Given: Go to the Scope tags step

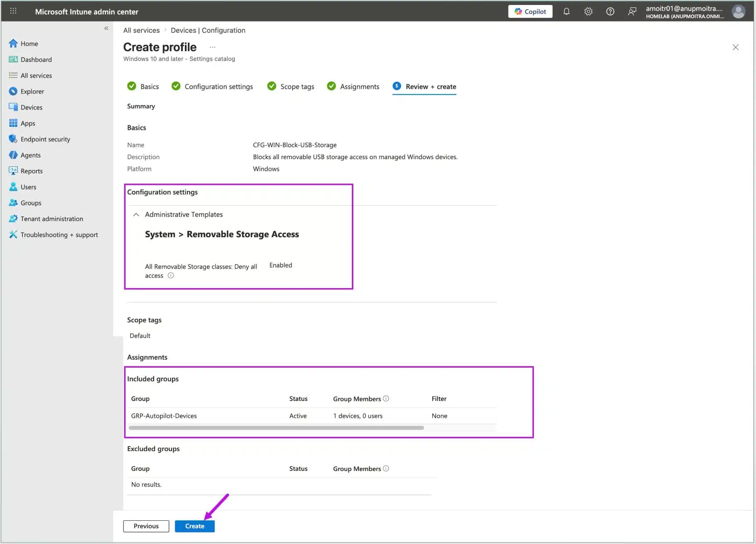Looking at the screenshot, I should (x=291, y=86).
